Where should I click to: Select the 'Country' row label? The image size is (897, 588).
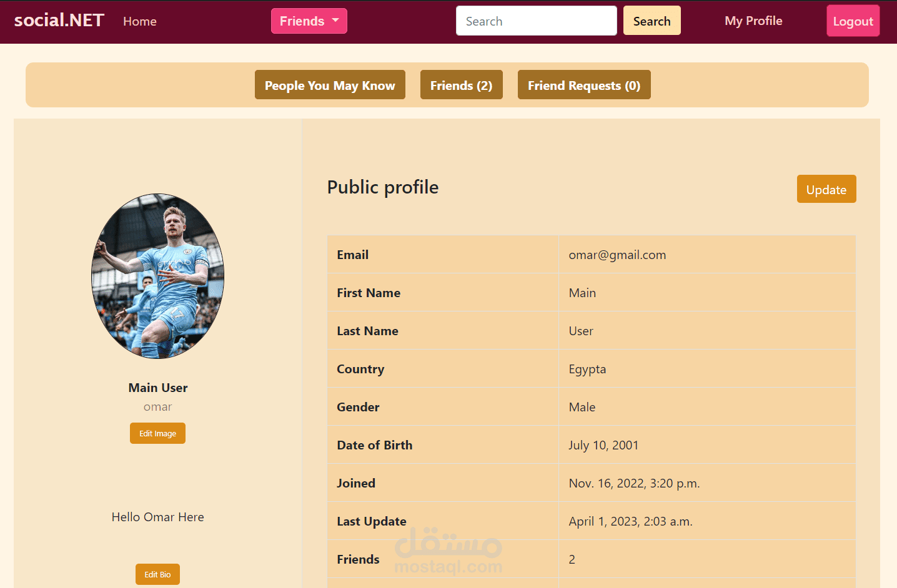click(x=360, y=369)
